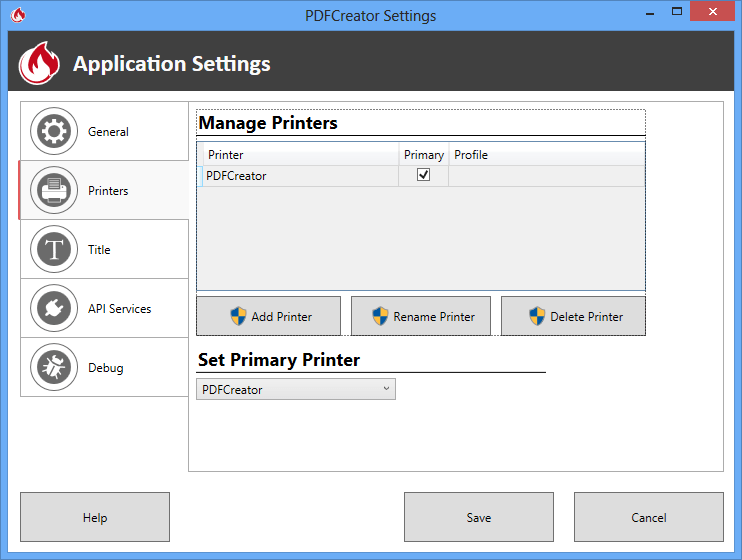The image size is (742, 560).
Task: Switch to the Title tab label
Action: click(x=99, y=249)
